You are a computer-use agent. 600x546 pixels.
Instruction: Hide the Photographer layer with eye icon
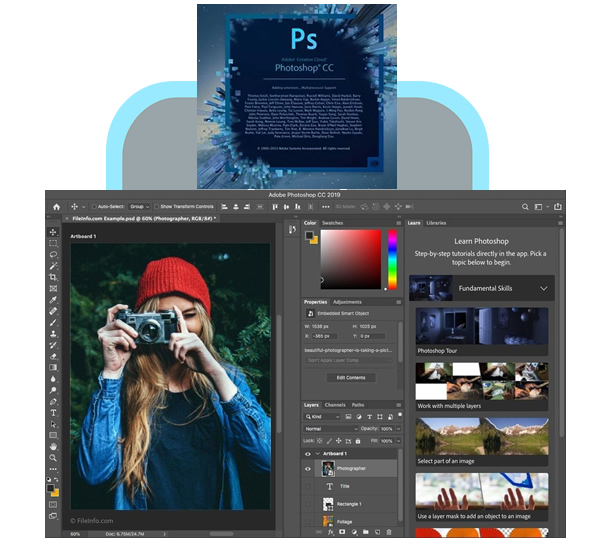[308, 467]
